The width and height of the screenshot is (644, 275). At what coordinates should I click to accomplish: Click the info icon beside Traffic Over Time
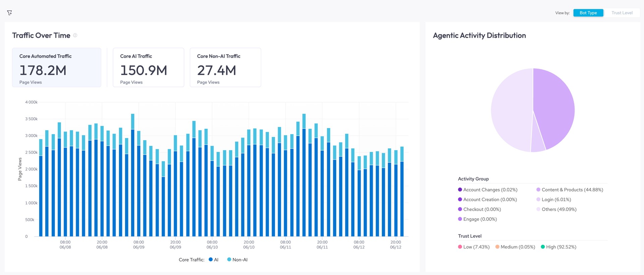pyautogui.click(x=75, y=35)
